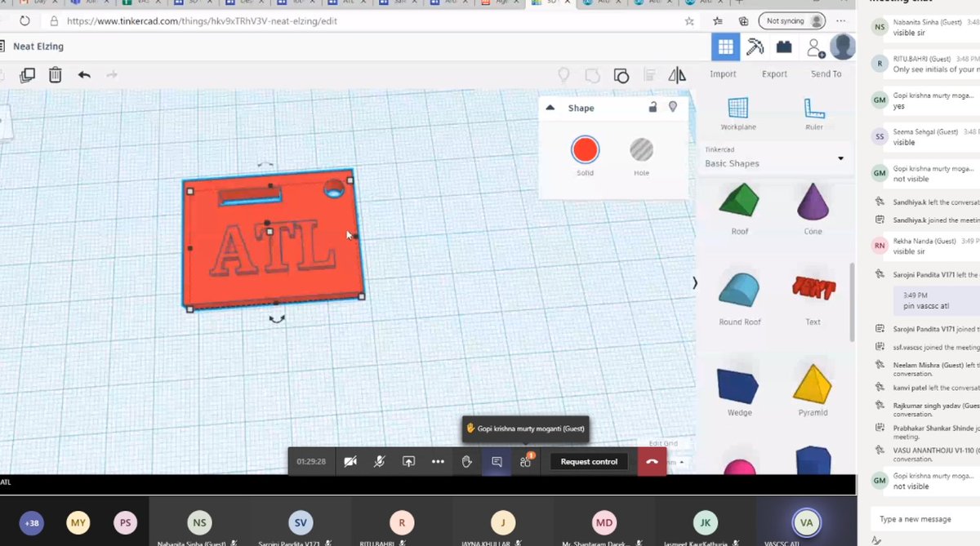Click the Duplicate and repeat icon

point(28,75)
